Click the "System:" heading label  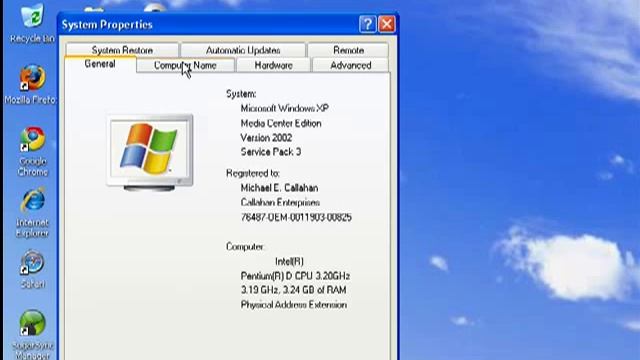(241, 94)
